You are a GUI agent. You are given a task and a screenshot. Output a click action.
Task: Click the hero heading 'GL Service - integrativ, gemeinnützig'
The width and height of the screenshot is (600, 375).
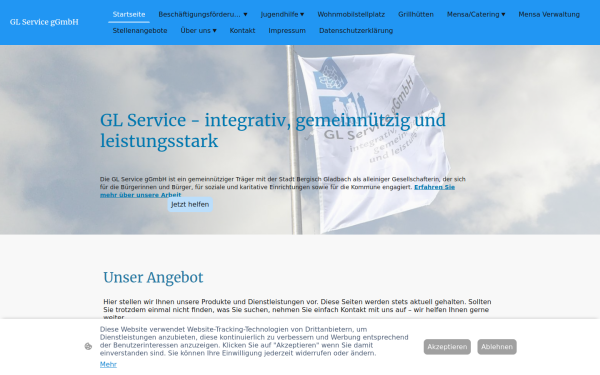point(273,130)
